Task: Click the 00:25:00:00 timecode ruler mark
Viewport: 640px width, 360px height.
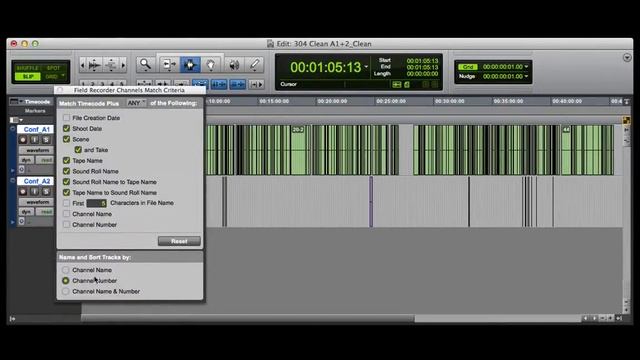Action: coord(391,101)
